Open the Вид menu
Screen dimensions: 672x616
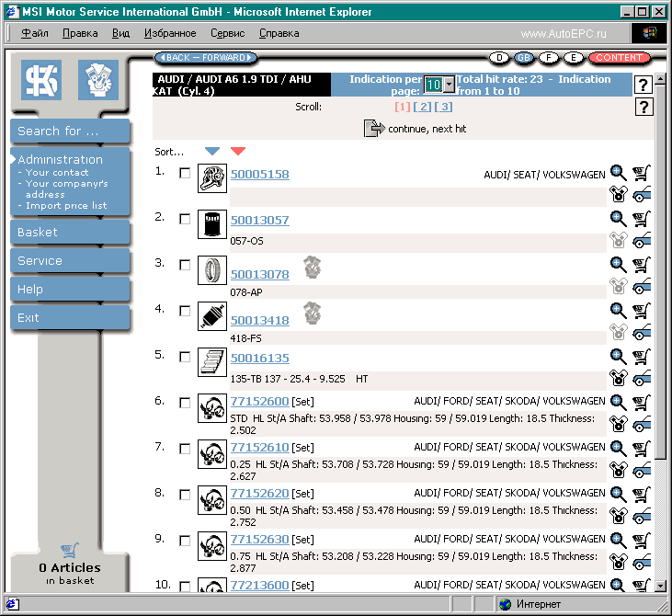pyautogui.click(x=120, y=33)
